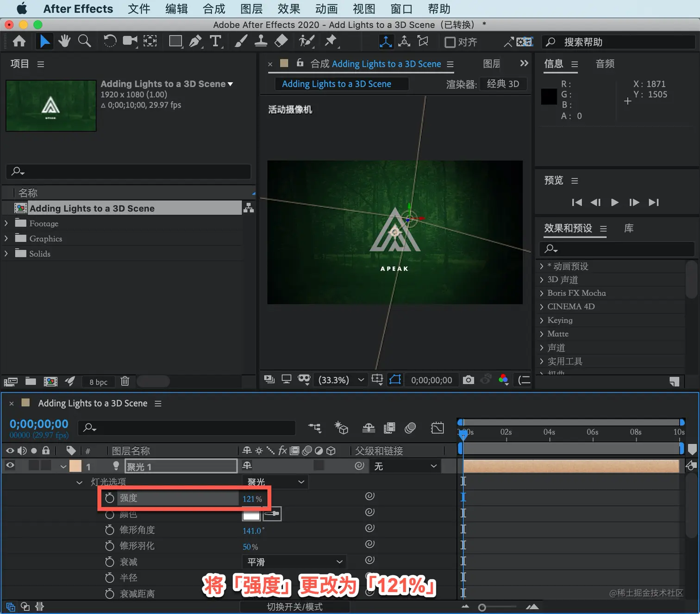Click the 切换开关/模式 button

coord(295,607)
